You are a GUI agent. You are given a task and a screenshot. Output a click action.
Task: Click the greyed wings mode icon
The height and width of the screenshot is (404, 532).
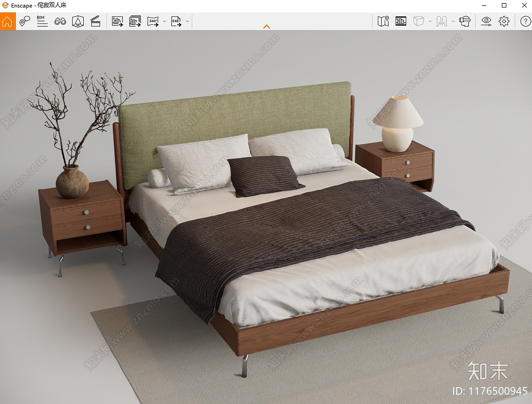point(442,22)
